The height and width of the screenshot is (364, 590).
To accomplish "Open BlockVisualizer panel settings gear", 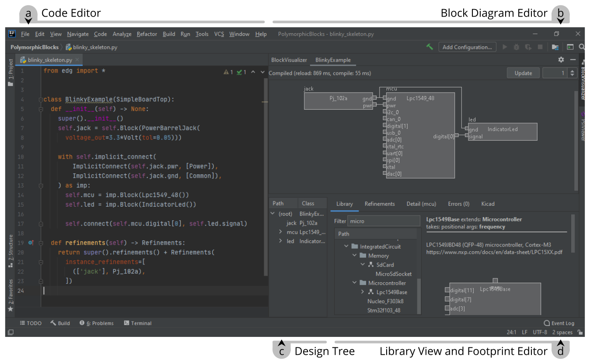I will (x=561, y=60).
